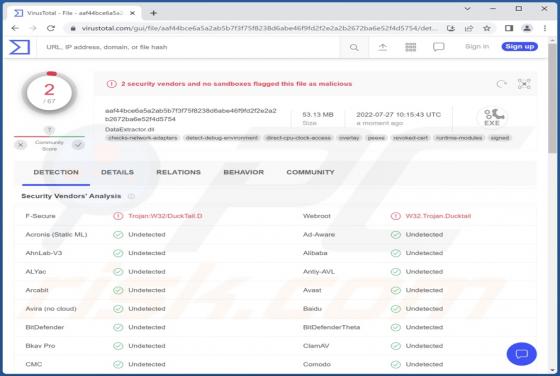Open the browser profile icon
Screen dimensions: 560x376
coord(527,28)
